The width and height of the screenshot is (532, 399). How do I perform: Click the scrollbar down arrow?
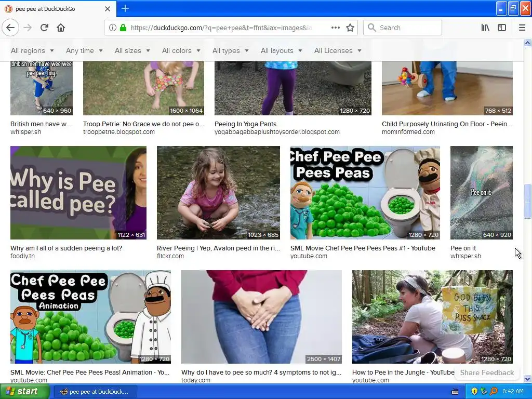coord(527,379)
